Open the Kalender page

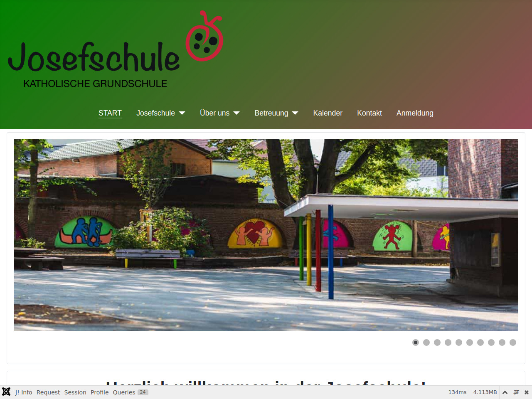328,113
